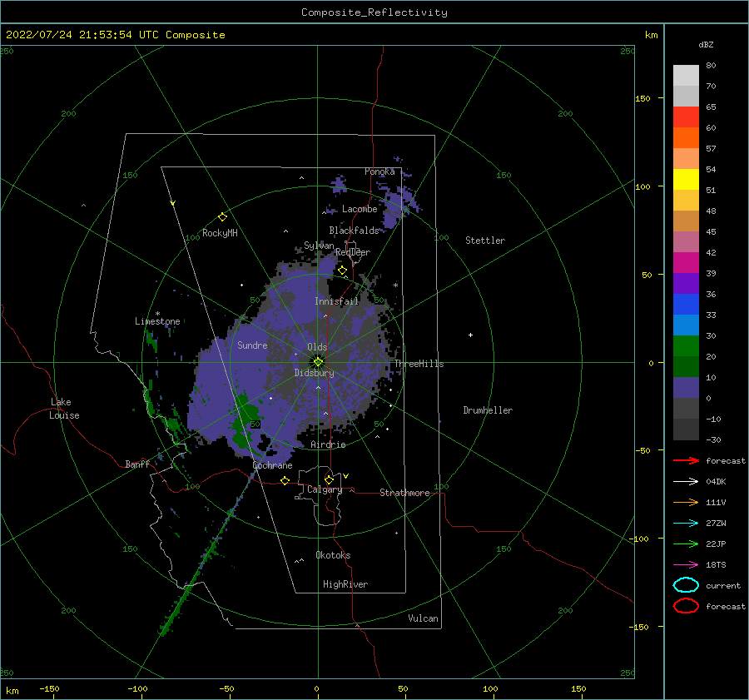The width and height of the screenshot is (749, 700).
Task: Click the asterisk marker above Limestone
Action: 157,314
